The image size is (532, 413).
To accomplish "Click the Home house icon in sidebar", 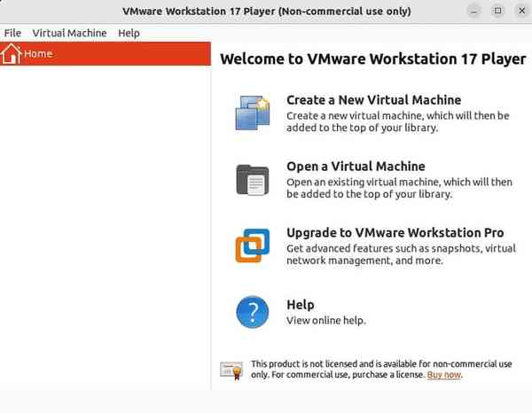I will [11, 53].
